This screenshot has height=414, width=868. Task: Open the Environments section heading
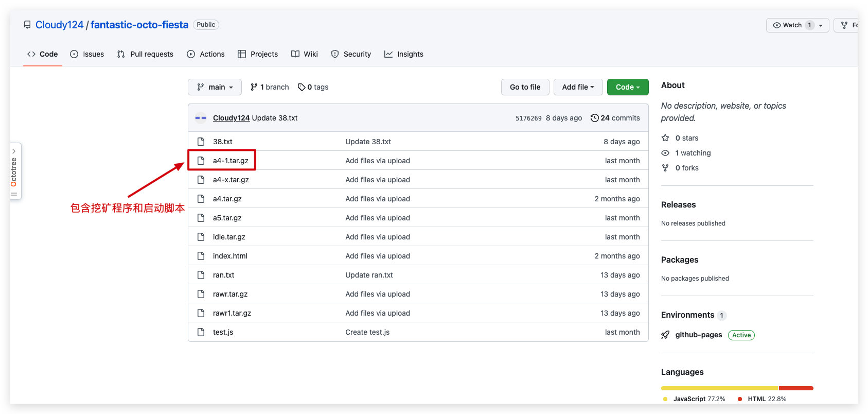click(x=688, y=315)
